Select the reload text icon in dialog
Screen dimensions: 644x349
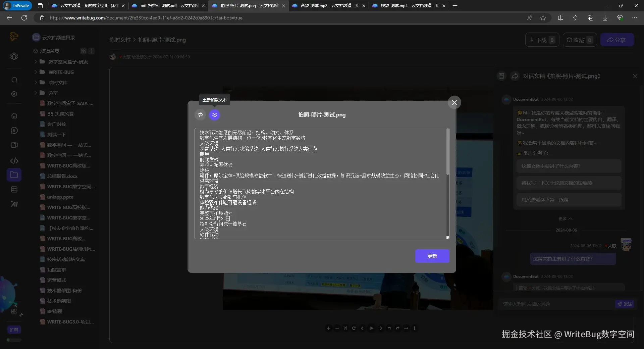200,115
